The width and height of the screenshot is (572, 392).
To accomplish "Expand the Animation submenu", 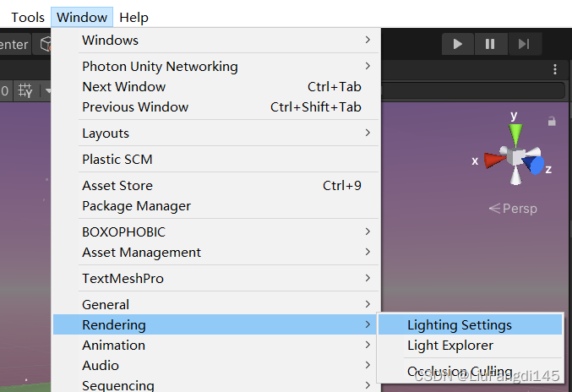I will (x=216, y=345).
